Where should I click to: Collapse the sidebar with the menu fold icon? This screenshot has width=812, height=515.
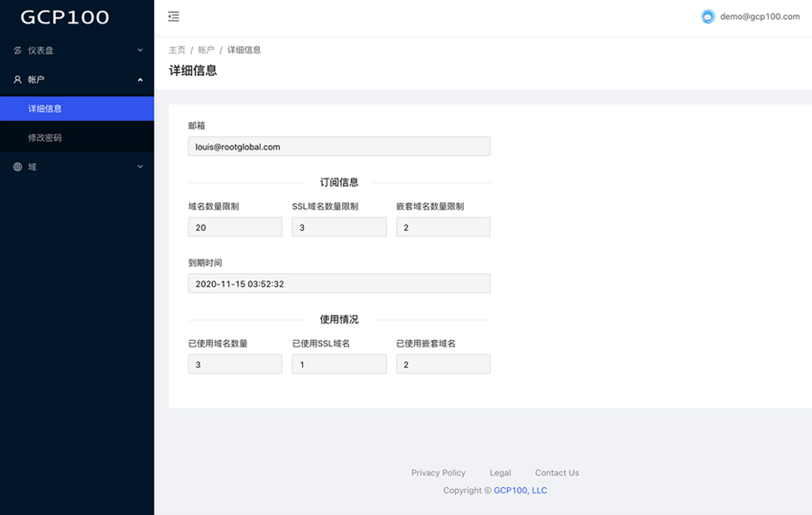point(173,16)
